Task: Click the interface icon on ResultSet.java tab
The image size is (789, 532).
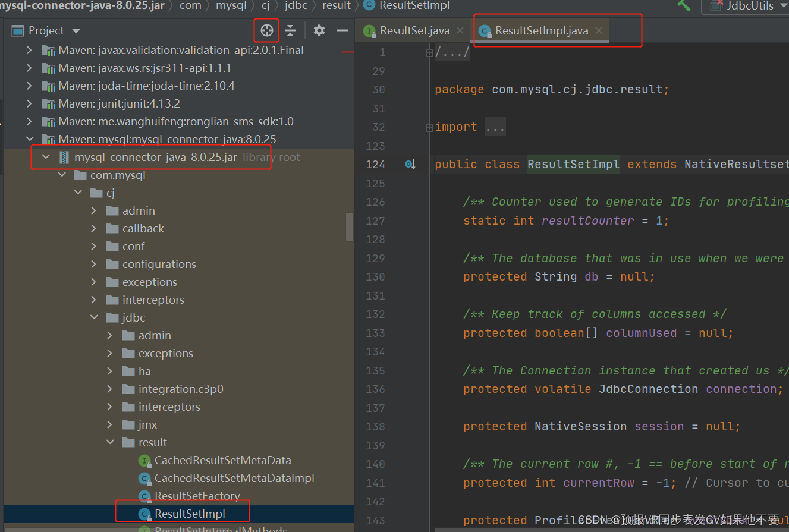Action: click(370, 30)
